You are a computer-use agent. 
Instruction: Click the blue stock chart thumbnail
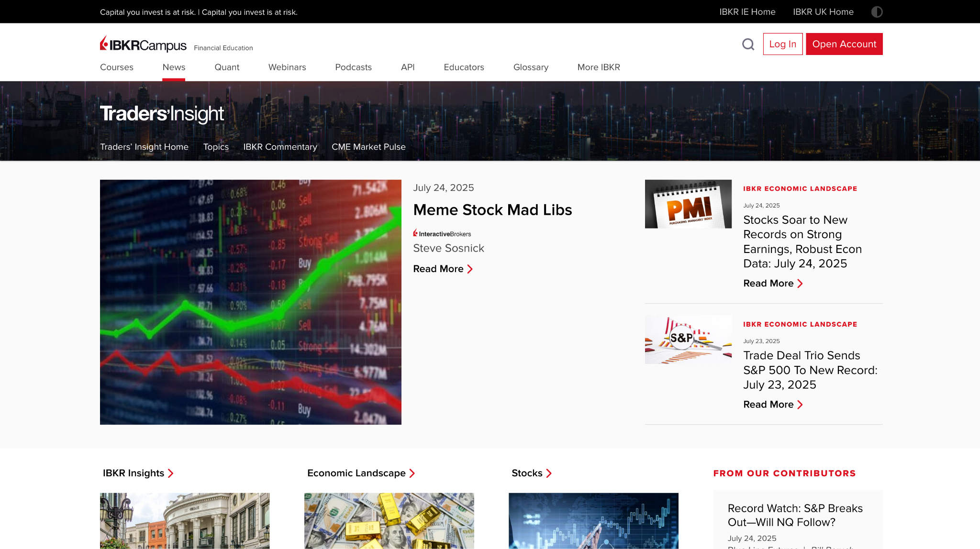(593, 521)
